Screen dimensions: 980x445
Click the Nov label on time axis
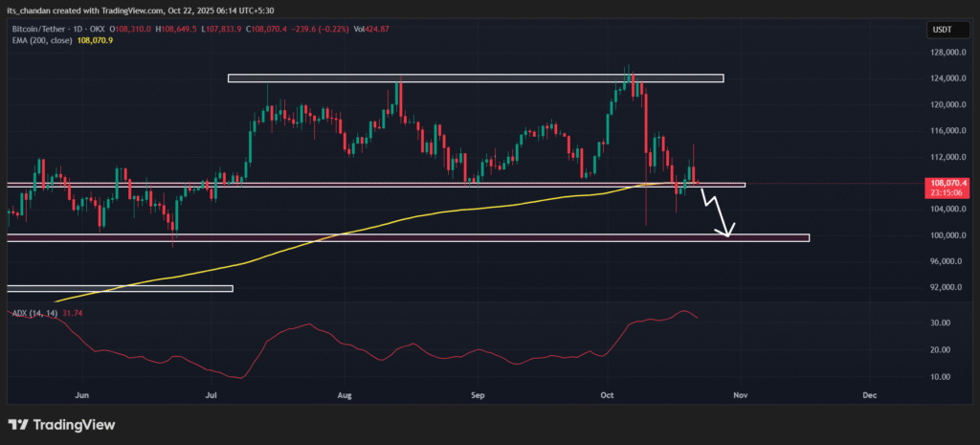[x=738, y=394]
